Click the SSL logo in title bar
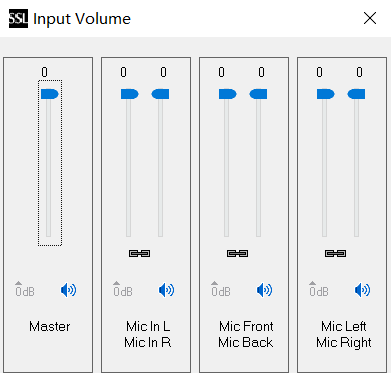This screenshot has height=373, width=391. point(18,18)
